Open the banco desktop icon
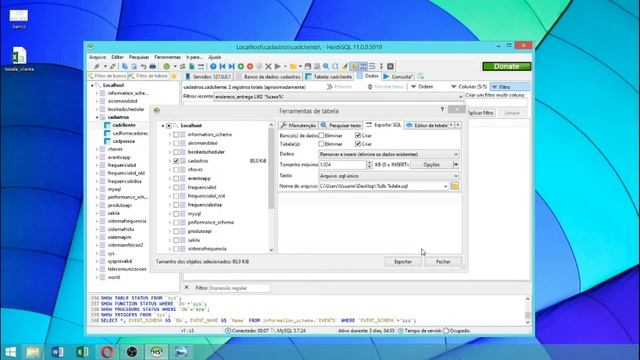 coord(19,19)
